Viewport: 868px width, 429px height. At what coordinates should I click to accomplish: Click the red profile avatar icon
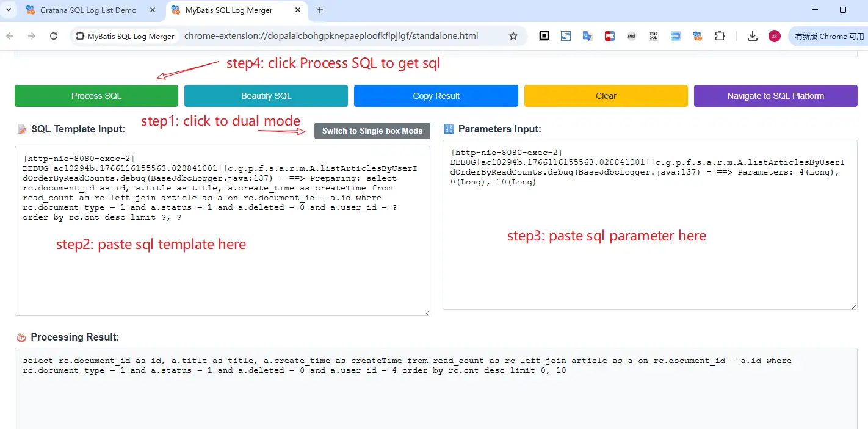click(x=774, y=36)
